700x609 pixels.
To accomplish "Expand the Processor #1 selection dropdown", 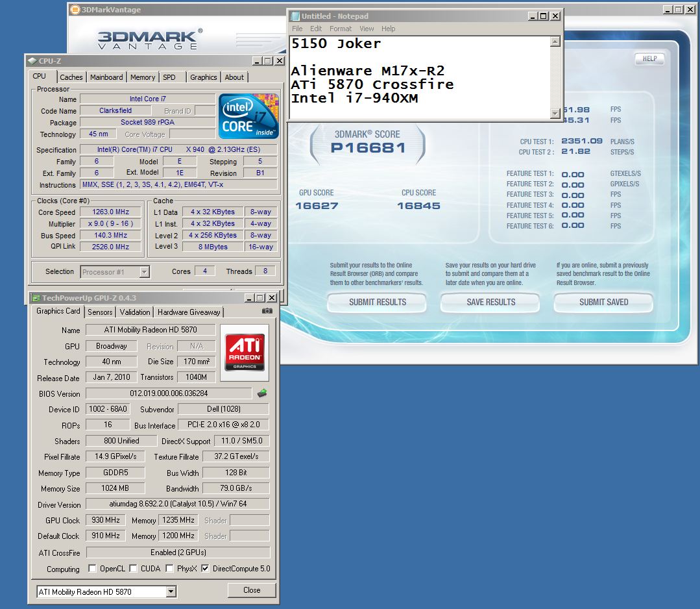I will [144, 272].
